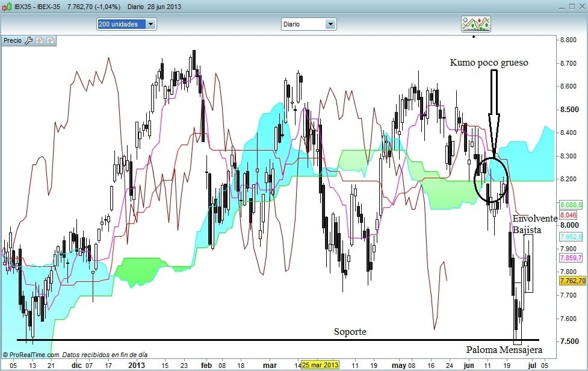Click the move panel up arrow icon
Image resolution: width=588 pixels, height=371 pixels.
click(x=50, y=40)
